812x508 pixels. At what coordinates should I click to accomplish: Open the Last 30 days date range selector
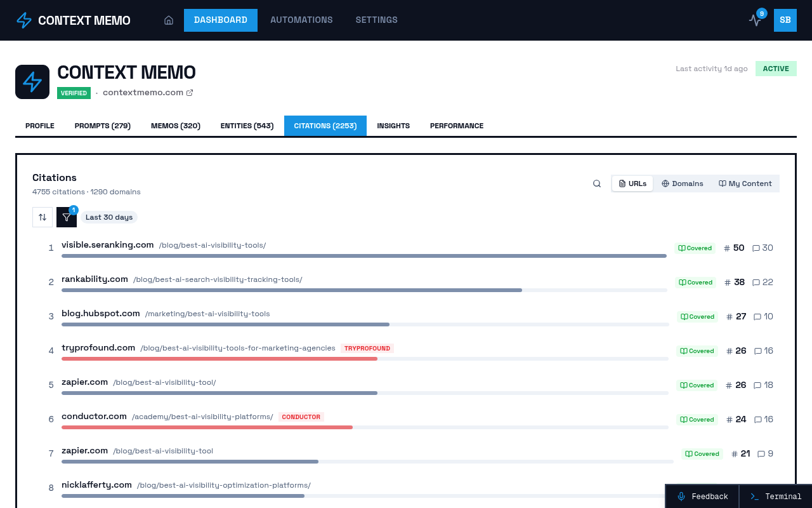[x=108, y=217]
